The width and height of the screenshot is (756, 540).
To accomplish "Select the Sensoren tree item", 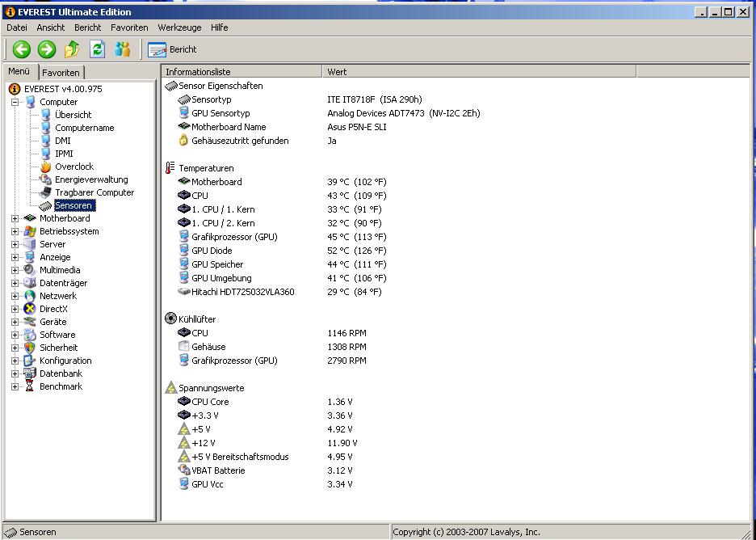I will pyautogui.click(x=73, y=205).
